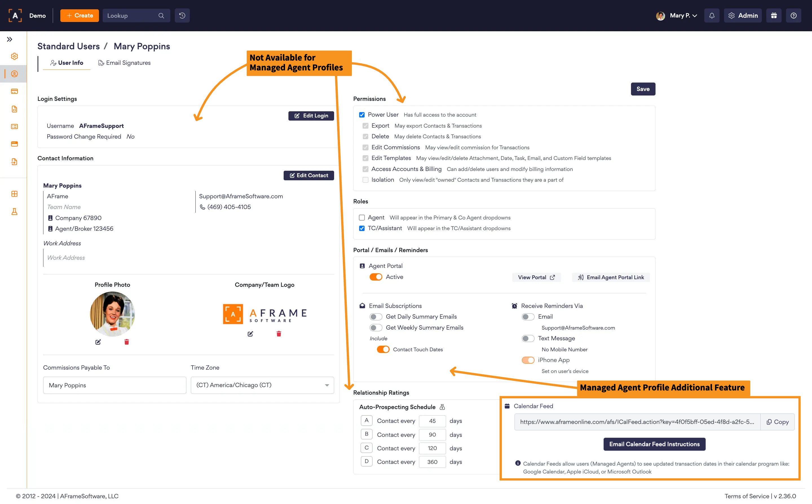
Task: Select the User Info tab
Action: coord(67,63)
